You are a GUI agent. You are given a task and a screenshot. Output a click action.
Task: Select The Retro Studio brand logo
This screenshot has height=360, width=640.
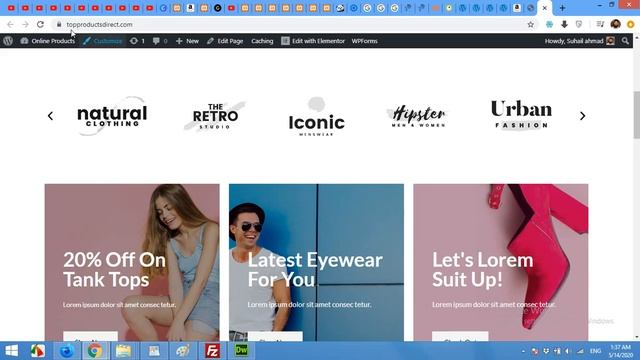(x=215, y=116)
